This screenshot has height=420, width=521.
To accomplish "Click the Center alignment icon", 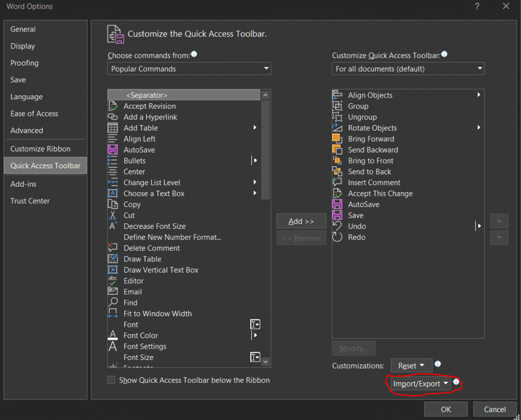I will click(x=113, y=172).
